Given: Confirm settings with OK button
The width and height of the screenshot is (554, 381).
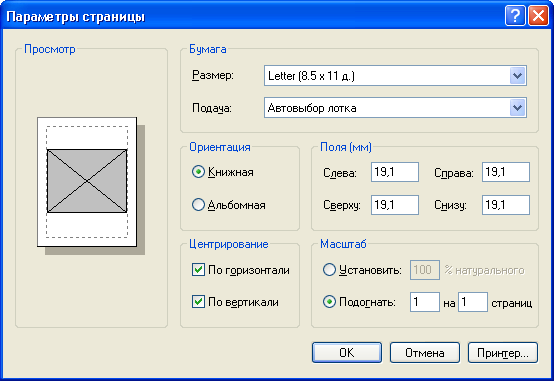Looking at the screenshot, I should (347, 352).
